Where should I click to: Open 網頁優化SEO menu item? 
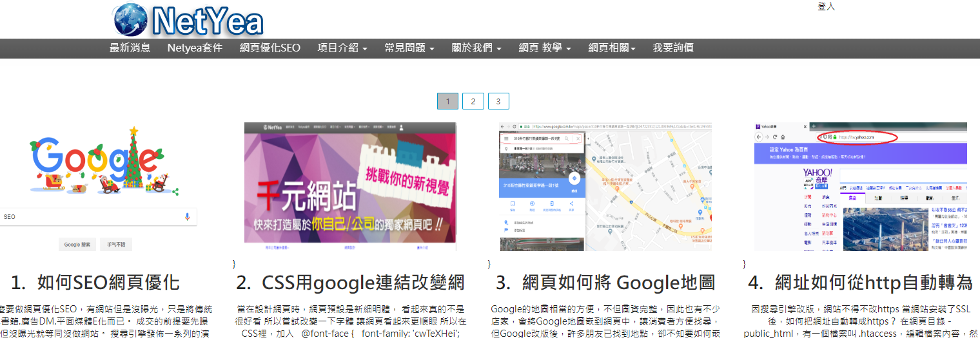270,48
